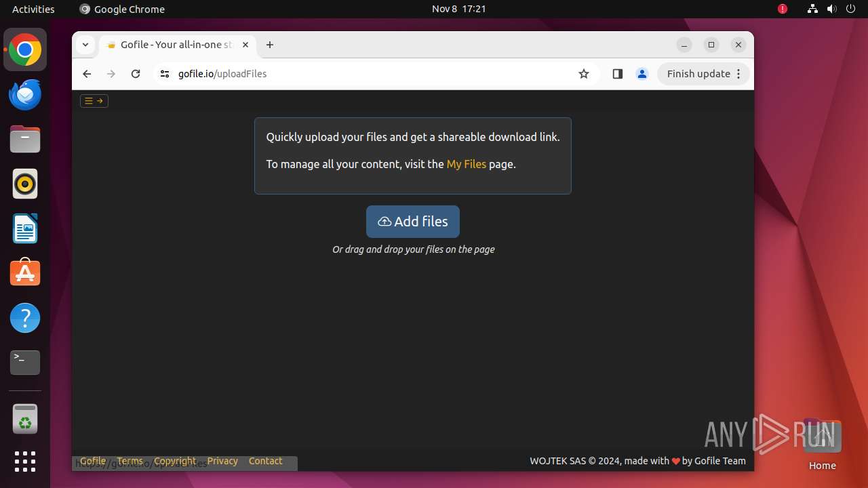Click the red notification indicator in top bar
868x488 pixels.
783,9
